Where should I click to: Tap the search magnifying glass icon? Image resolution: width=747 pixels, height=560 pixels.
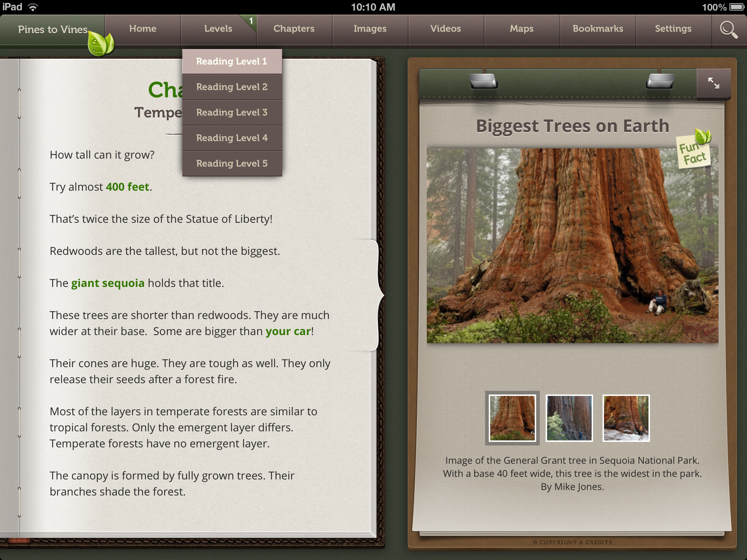(x=728, y=30)
